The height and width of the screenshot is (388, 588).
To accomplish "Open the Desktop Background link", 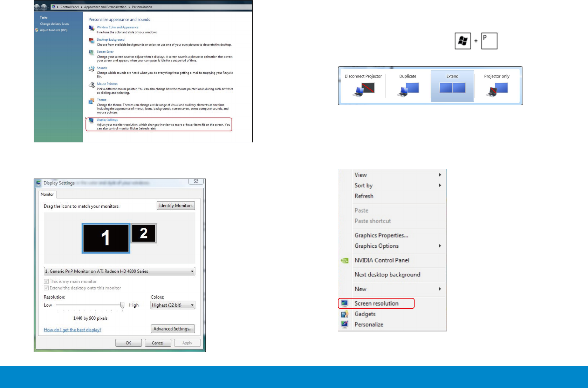I will point(111,40).
